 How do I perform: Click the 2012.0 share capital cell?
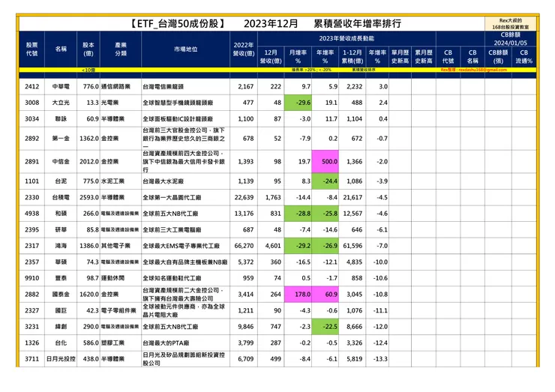[89, 161]
